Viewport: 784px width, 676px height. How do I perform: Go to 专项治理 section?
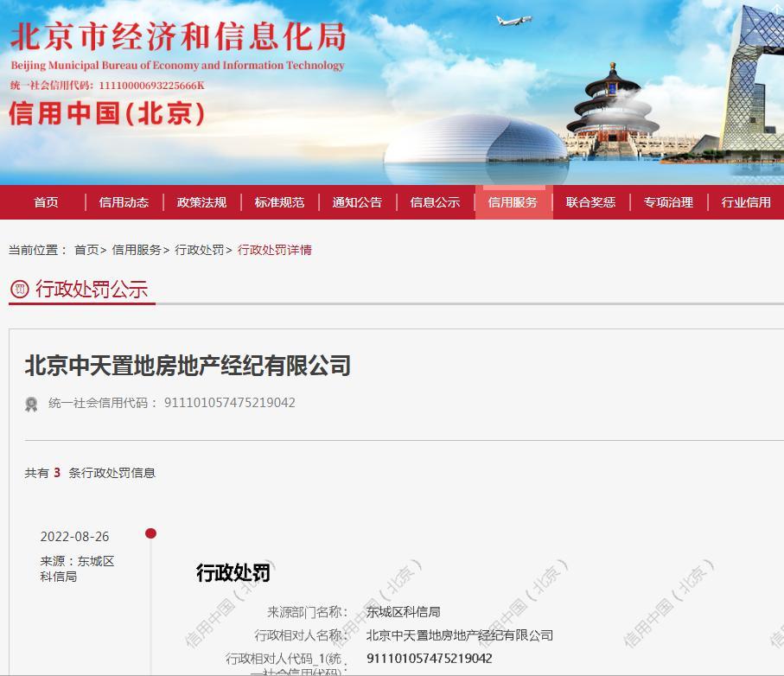pyautogui.click(x=668, y=202)
